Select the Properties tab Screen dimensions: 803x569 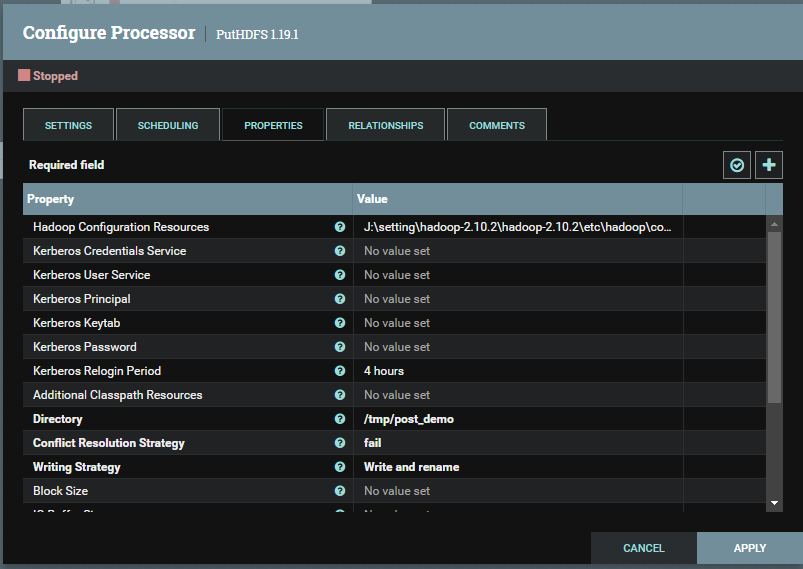(x=273, y=125)
